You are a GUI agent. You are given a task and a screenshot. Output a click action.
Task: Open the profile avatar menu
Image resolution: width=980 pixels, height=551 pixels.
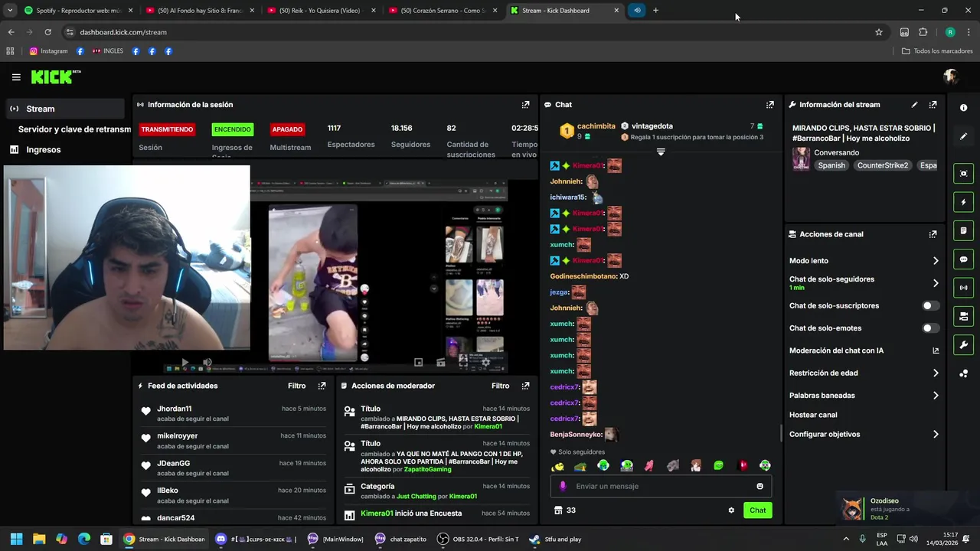point(951,77)
